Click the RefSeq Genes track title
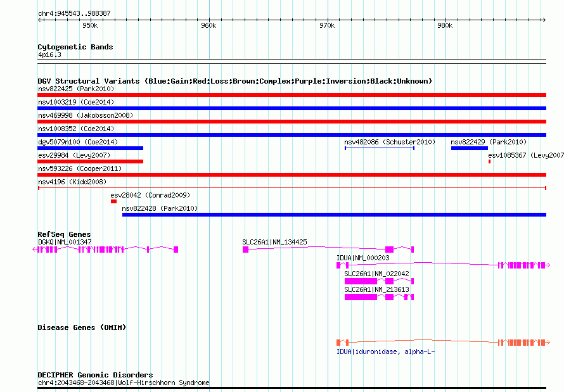 (64, 234)
